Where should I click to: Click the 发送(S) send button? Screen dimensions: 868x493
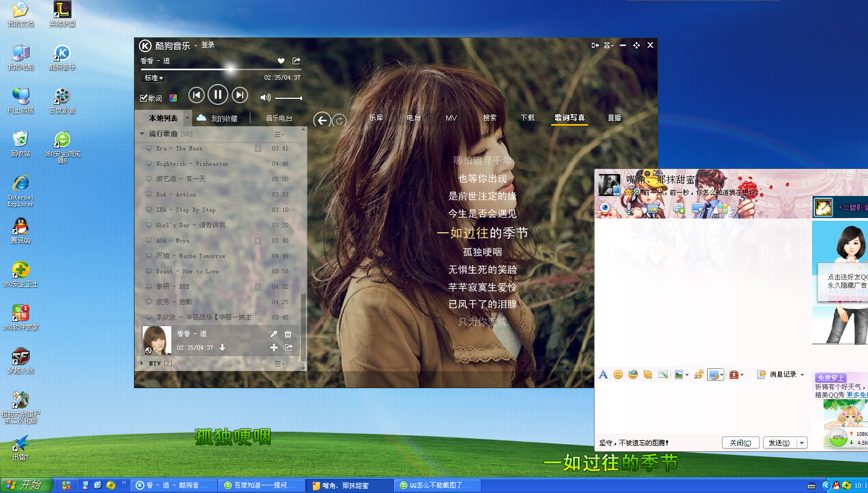coord(779,442)
